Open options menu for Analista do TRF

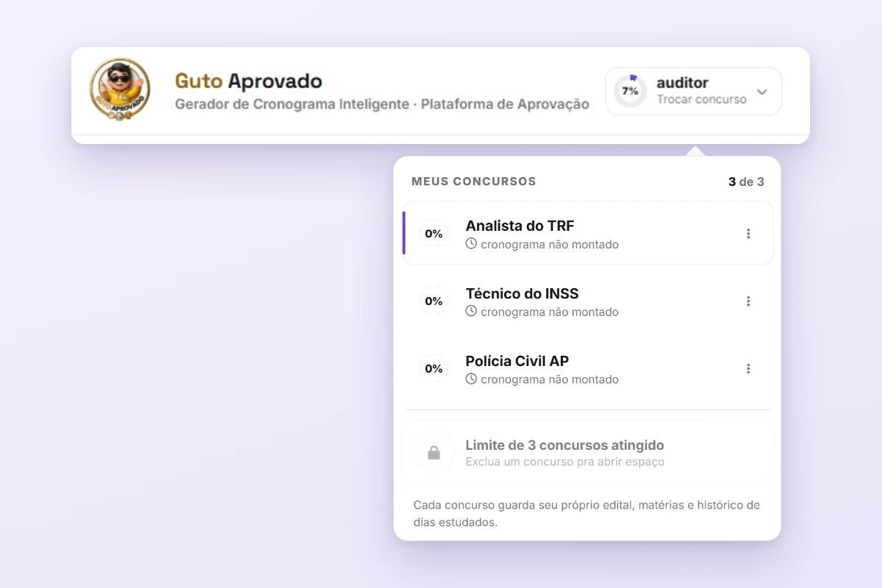(748, 234)
